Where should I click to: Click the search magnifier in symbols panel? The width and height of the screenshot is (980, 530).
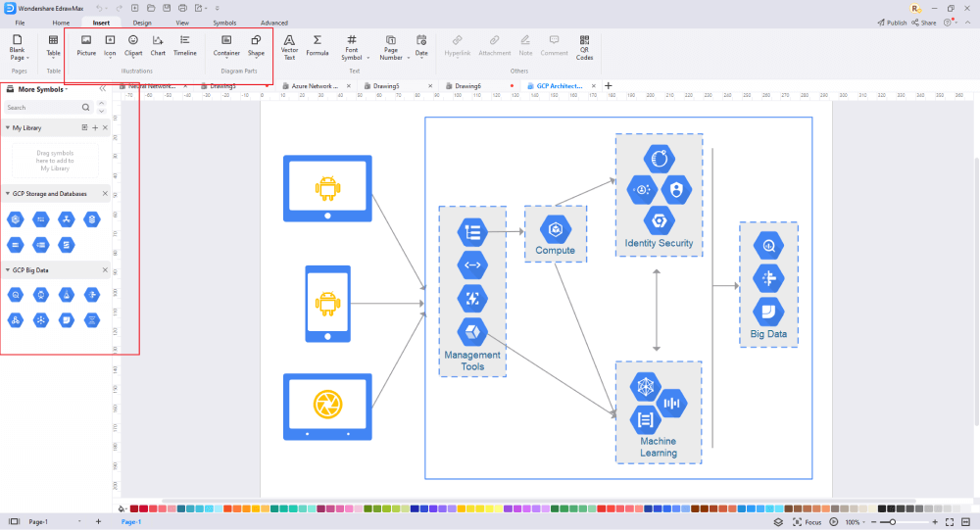click(85, 108)
